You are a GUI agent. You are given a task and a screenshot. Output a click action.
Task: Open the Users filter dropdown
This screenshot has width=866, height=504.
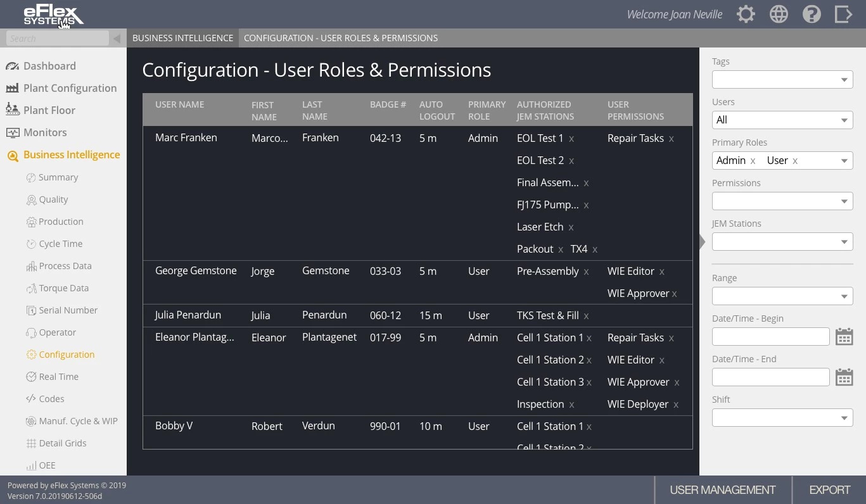(782, 120)
